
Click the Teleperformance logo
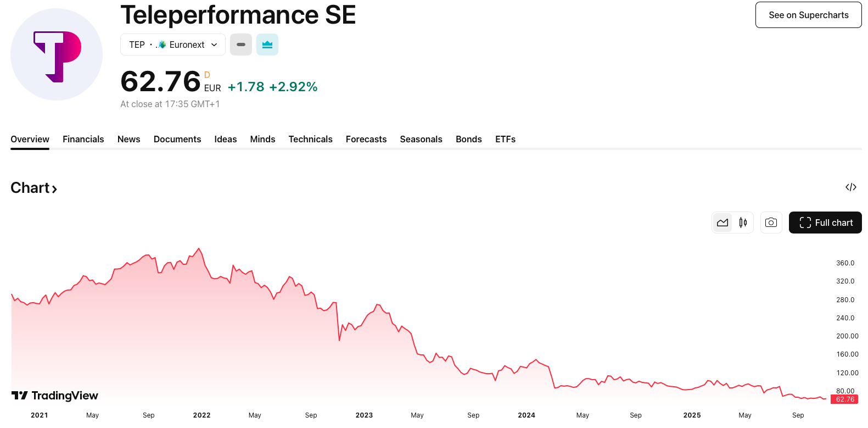[x=57, y=54]
